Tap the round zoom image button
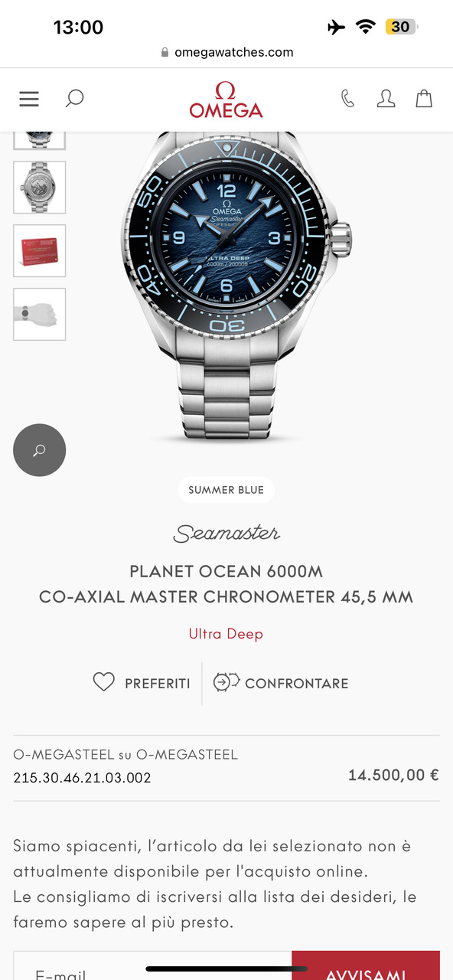The height and width of the screenshot is (980, 453). click(40, 450)
